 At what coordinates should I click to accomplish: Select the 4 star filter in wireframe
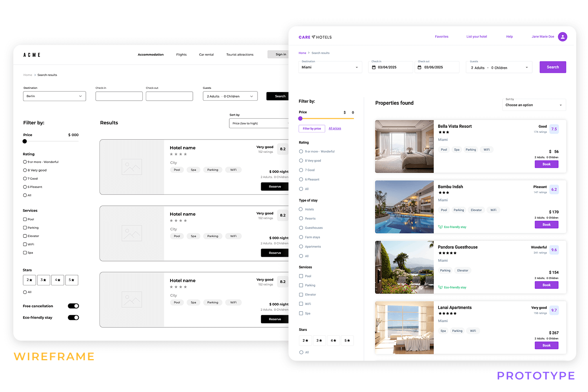click(x=58, y=280)
